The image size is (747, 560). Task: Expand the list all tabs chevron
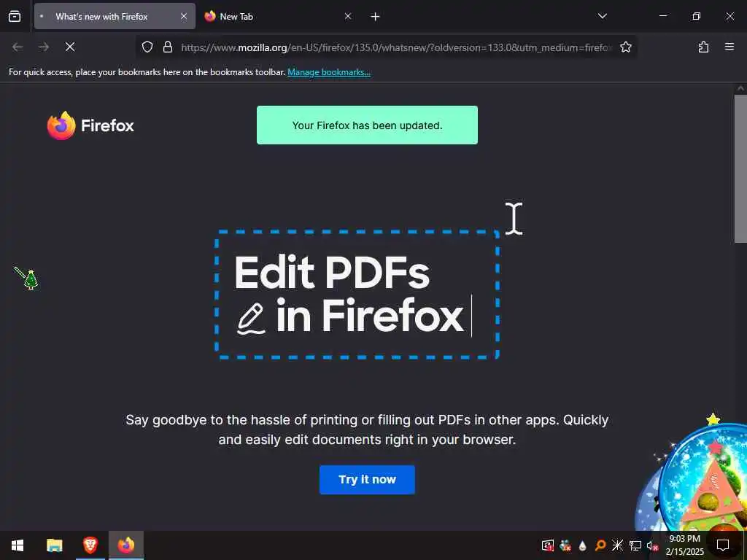(x=602, y=16)
